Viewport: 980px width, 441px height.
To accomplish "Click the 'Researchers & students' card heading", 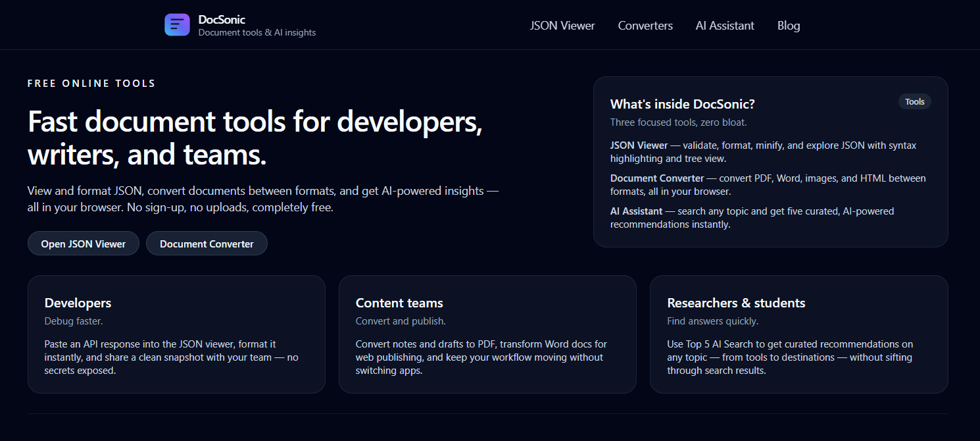I will click(x=736, y=303).
